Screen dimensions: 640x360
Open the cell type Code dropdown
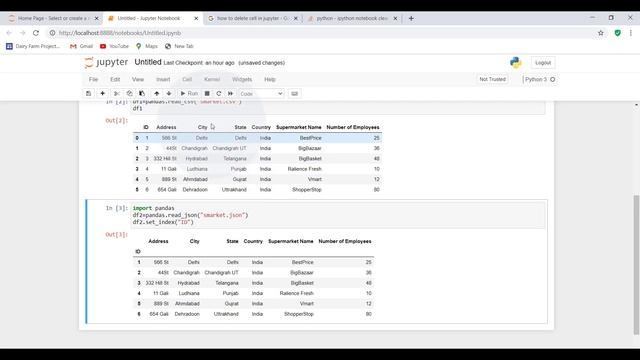tap(261, 93)
